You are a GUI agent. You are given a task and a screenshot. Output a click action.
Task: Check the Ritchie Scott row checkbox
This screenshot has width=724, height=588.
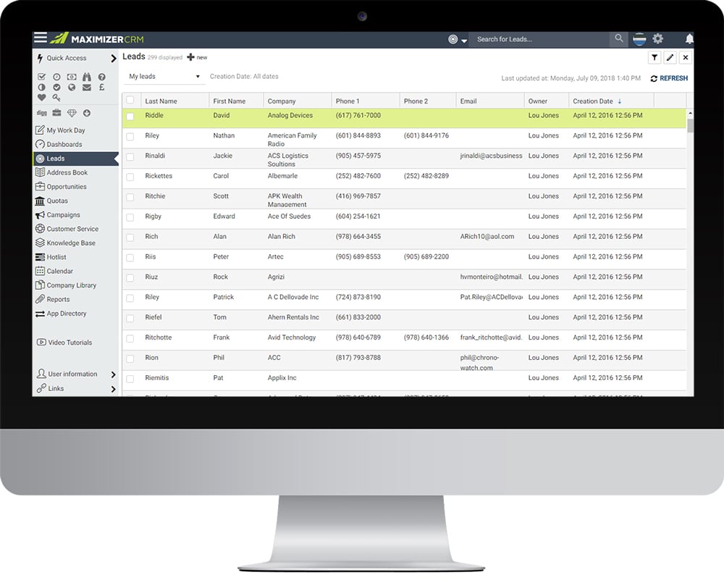point(130,197)
